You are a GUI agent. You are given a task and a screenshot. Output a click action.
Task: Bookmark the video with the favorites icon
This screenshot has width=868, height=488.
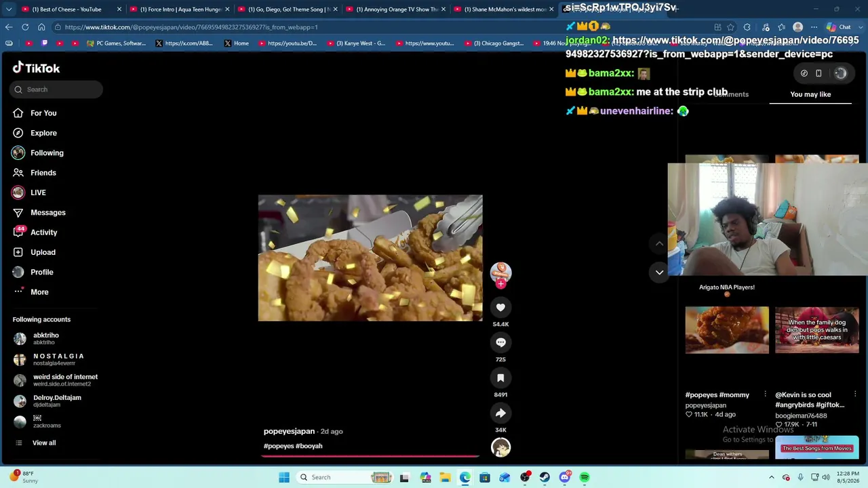[x=500, y=378]
